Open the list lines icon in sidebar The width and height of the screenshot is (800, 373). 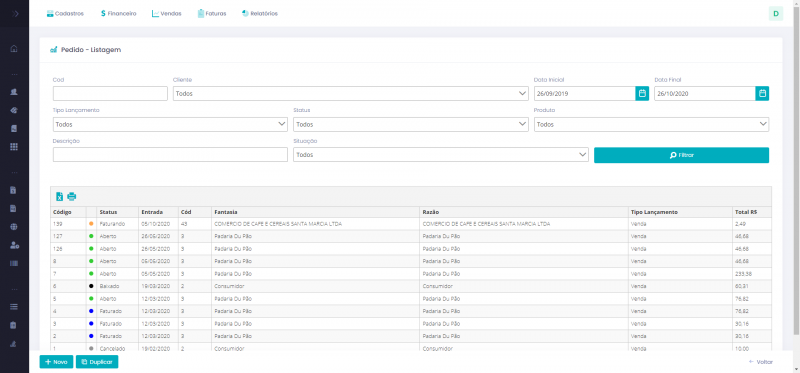coord(14,307)
